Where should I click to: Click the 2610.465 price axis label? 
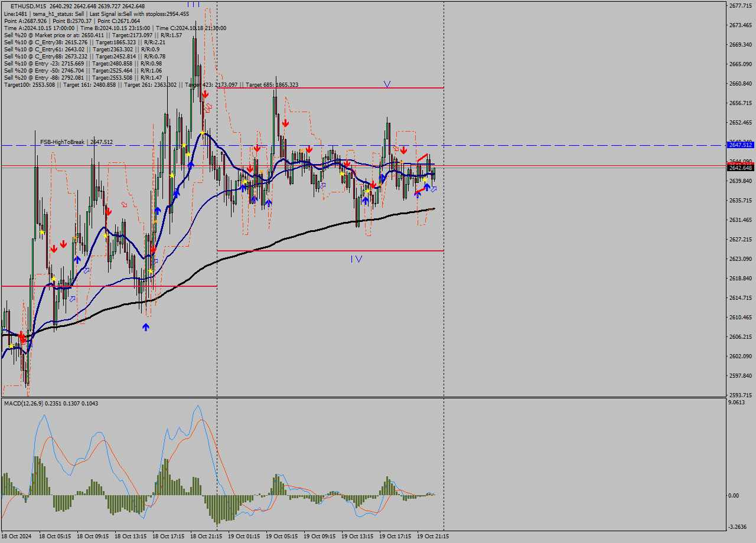pyautogui.click(x=740, y=318)
